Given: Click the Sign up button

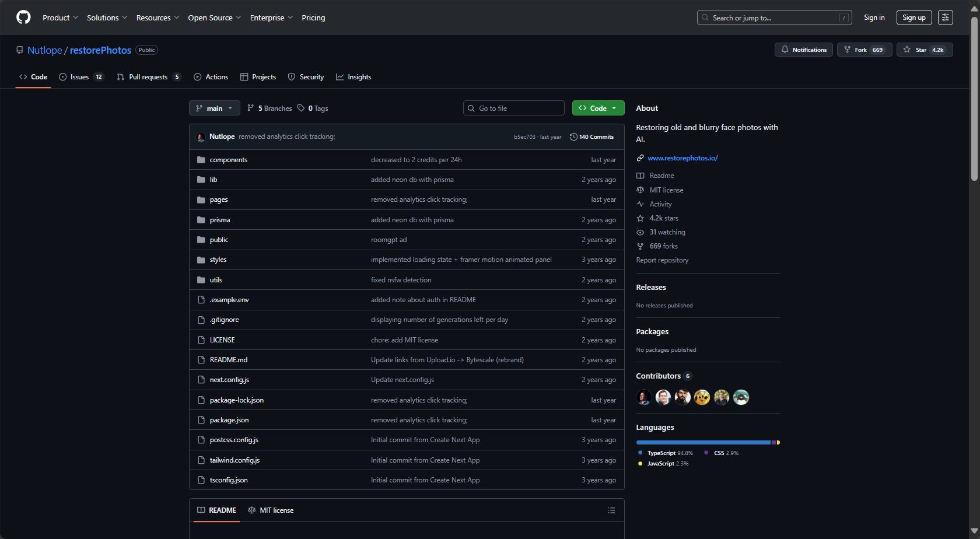Looking at the screenshot, I should 914,17.
